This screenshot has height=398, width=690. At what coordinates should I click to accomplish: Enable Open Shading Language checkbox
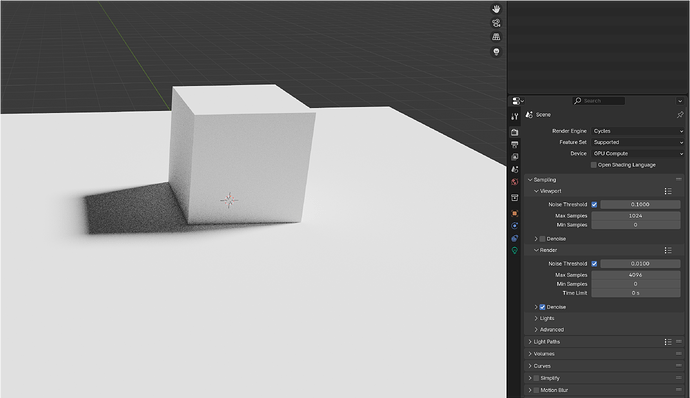coord(594,165)
